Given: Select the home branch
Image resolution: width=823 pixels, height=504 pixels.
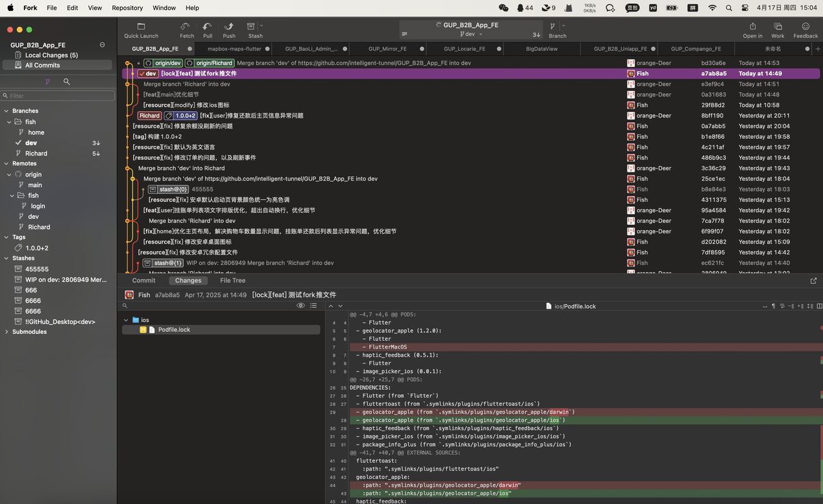Looking at the screenshot, I should 36,132.
